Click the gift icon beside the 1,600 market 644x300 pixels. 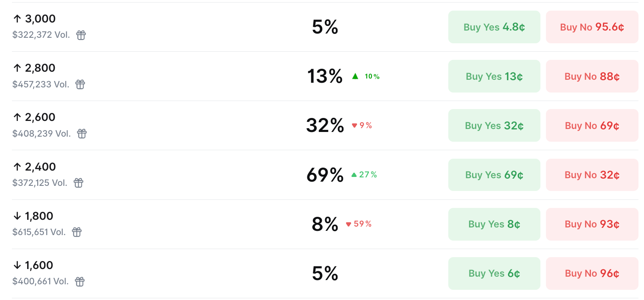[79, 281]
